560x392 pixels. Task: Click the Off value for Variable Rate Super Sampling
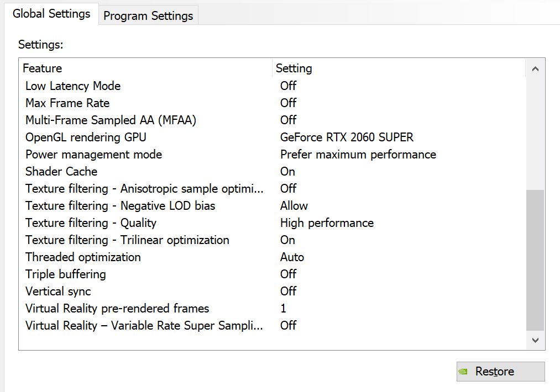[x=288, y=326]
